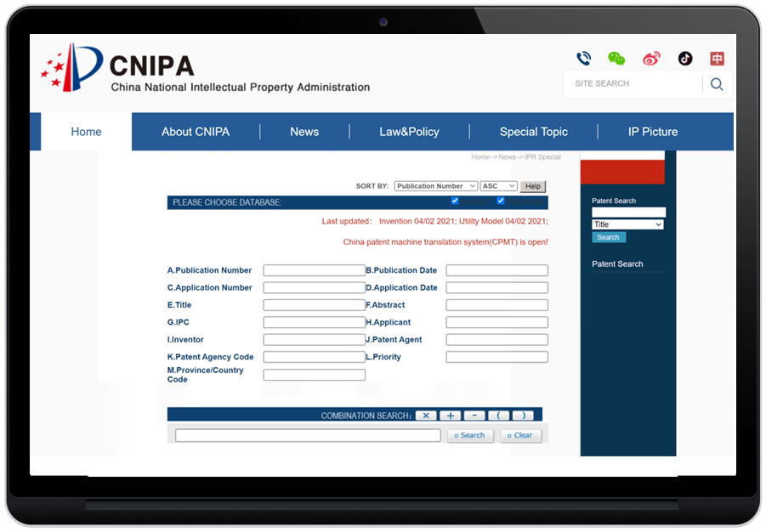Image resolution: width=766 pixels, height=532 pixels.
Task: Click the magnifying glass site search icon
Action: click(x=717, y=83)
